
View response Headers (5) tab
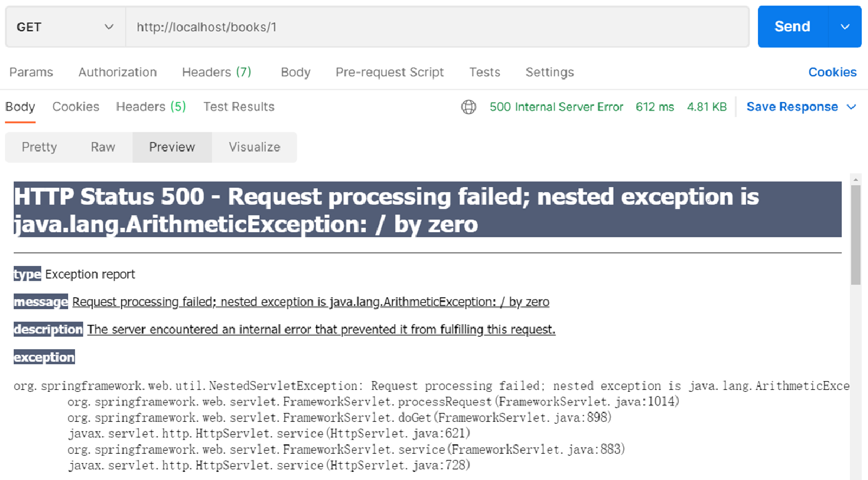coord(151,106)
